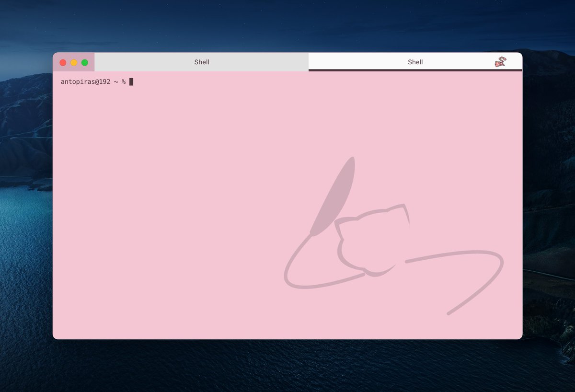Click the small pink creature sprite near the tab label
Image resolution: width=575 pixels, height=392 pixels.
(x=499, y=61)
